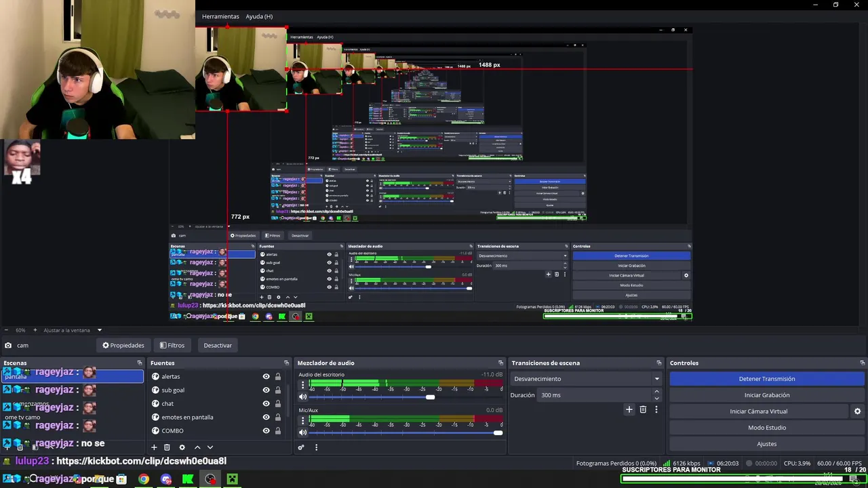Open Audio del escritorio three-dot options
Image resolution: width=868 pixels, height=488 pixels.
[303, 385]
